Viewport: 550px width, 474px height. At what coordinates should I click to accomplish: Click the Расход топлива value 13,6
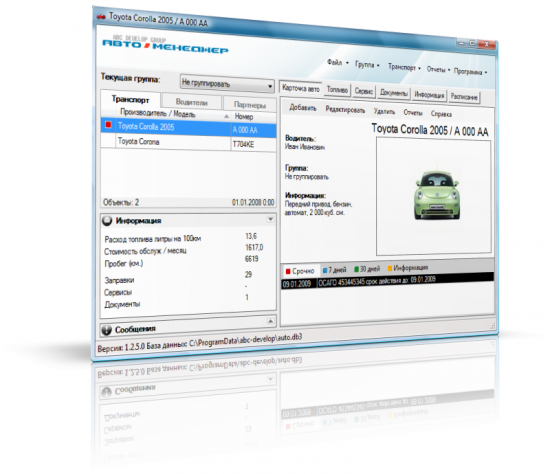coord(251,236)
